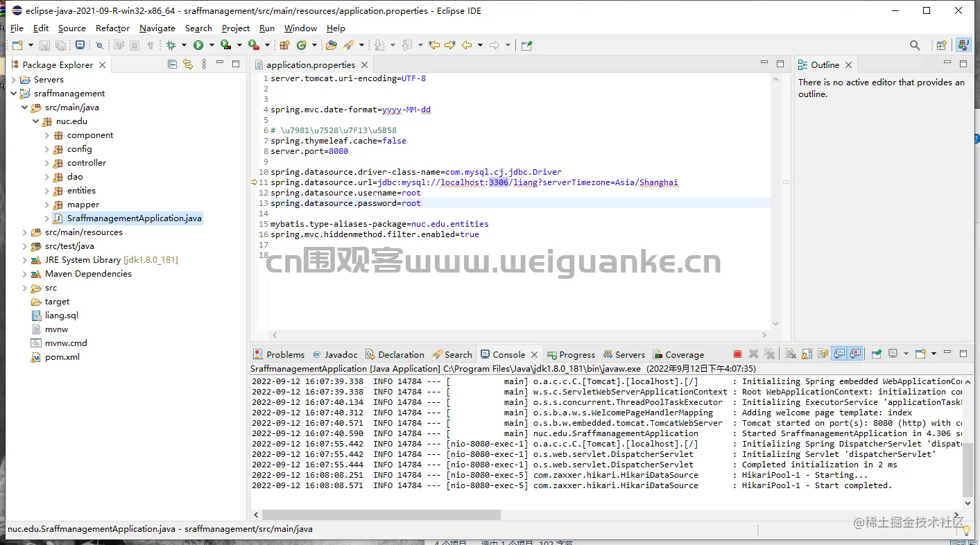The height and width of the screenshot is (545, 980).
Task: Toggle Scroll Lock in Console toolbar
Action: [807, 354]
